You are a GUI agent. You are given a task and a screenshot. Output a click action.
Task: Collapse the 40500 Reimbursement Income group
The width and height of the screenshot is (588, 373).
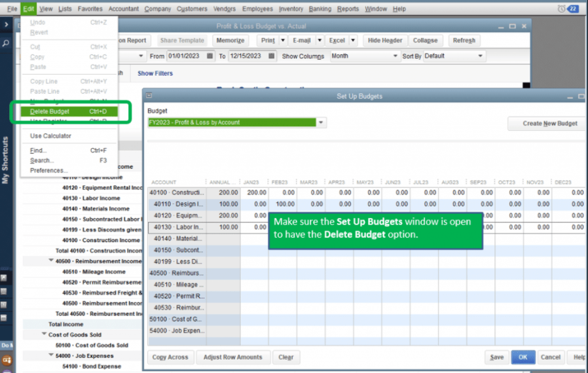coord(51,260)
